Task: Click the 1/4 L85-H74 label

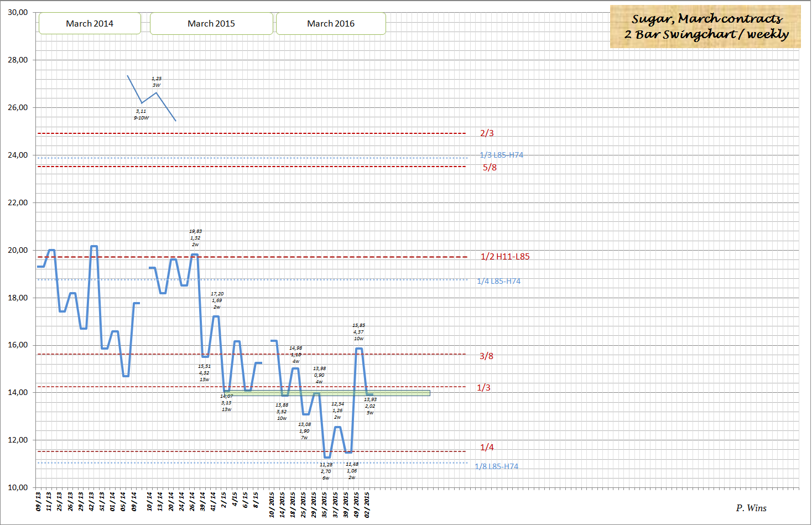Action: (x=499, y=281)
